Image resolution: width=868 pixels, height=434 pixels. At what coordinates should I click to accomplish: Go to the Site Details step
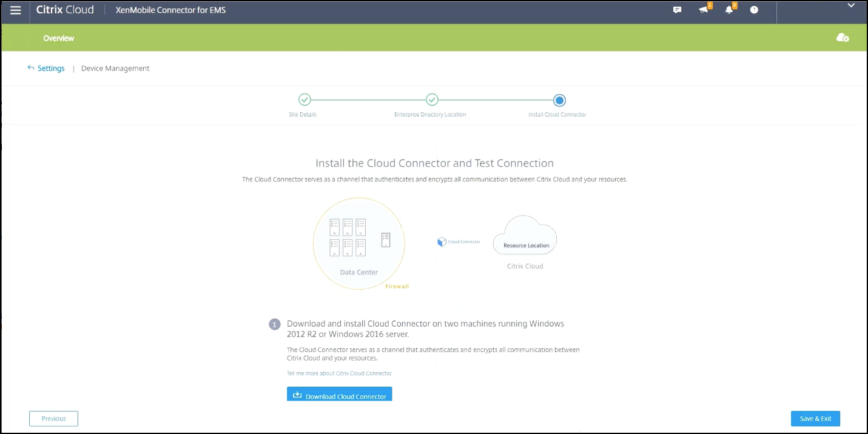304,100
